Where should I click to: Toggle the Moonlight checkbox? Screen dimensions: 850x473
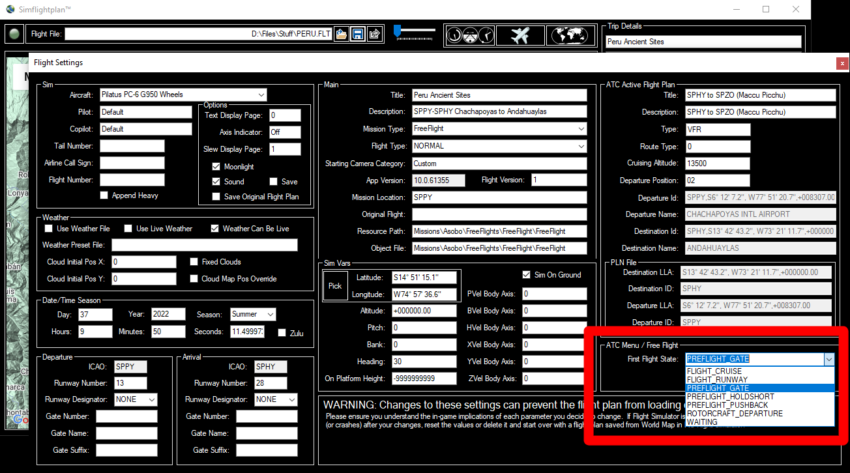(215, 166)
